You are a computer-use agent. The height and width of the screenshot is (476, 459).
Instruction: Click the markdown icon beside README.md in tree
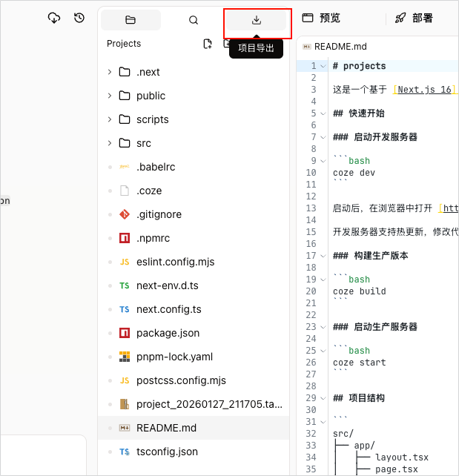pyautogui.click(x=125, y=428)
